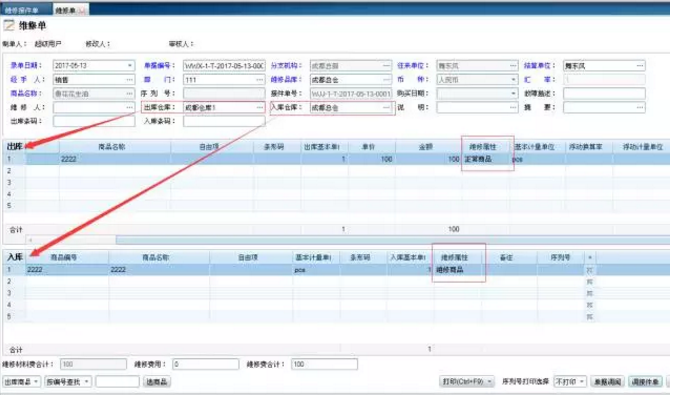Click the 故障描述 input field
This screenshot has height=396, width=673.
604,94
